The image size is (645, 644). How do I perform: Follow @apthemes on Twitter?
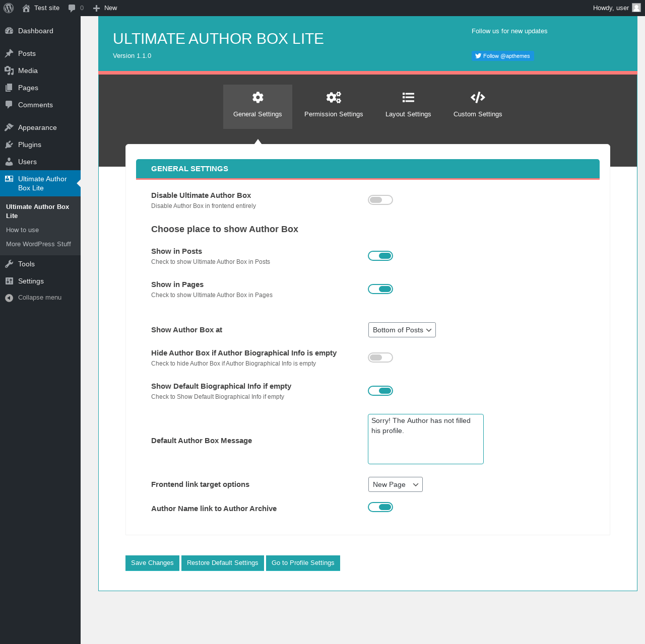502,56
